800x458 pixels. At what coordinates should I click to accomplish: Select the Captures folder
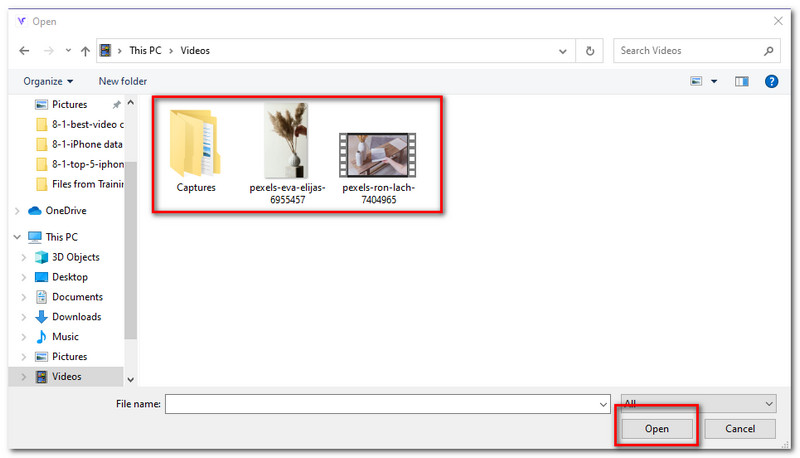point(195,151)
